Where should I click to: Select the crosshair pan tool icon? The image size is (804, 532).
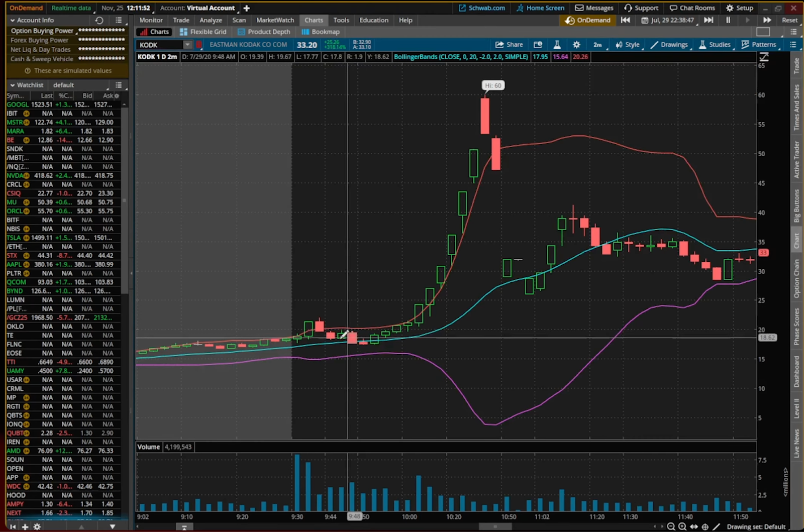point(705,526)
